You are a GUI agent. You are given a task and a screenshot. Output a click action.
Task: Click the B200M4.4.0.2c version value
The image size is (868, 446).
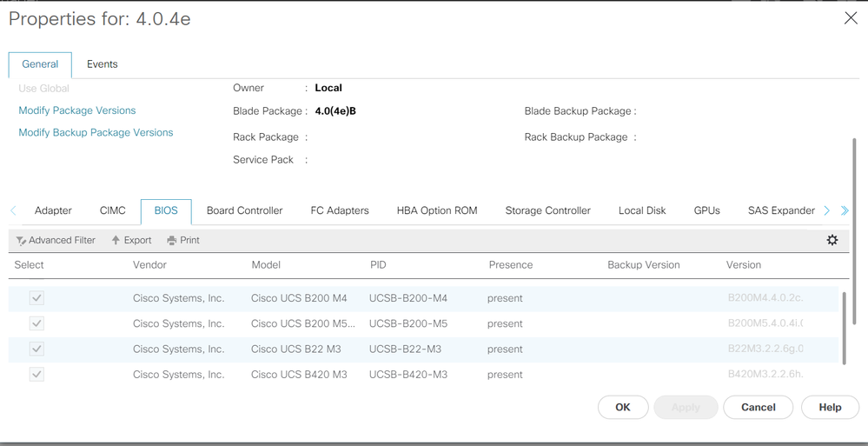pos(765,298)
